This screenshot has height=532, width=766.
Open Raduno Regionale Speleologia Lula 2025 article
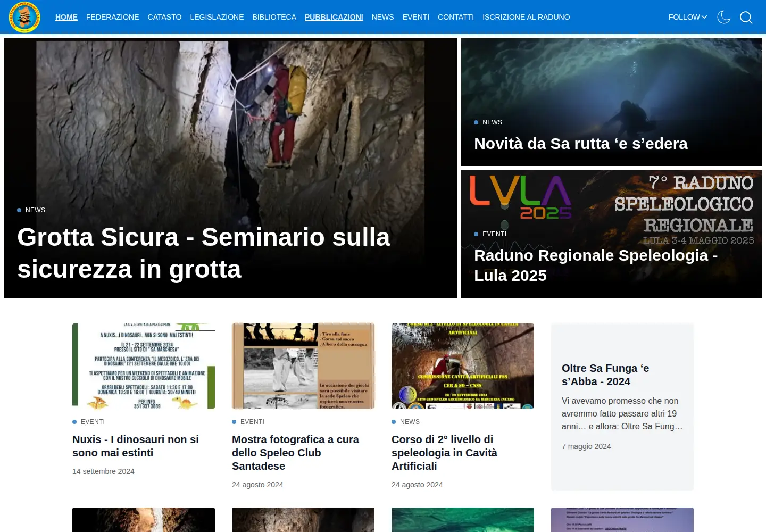(596, 265)
